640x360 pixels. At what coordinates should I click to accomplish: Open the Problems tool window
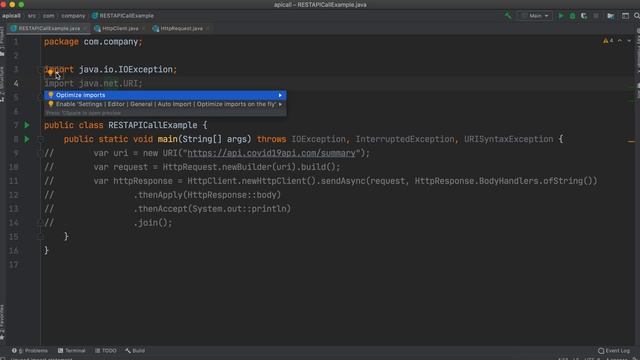[30, 351]
